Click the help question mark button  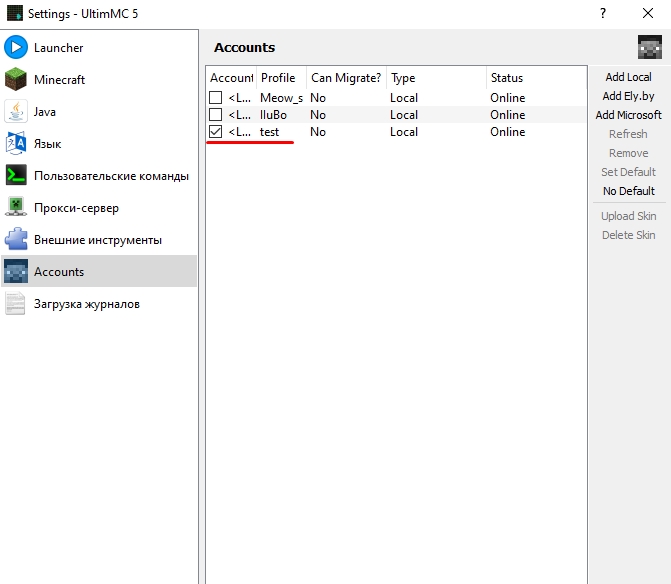603,13
